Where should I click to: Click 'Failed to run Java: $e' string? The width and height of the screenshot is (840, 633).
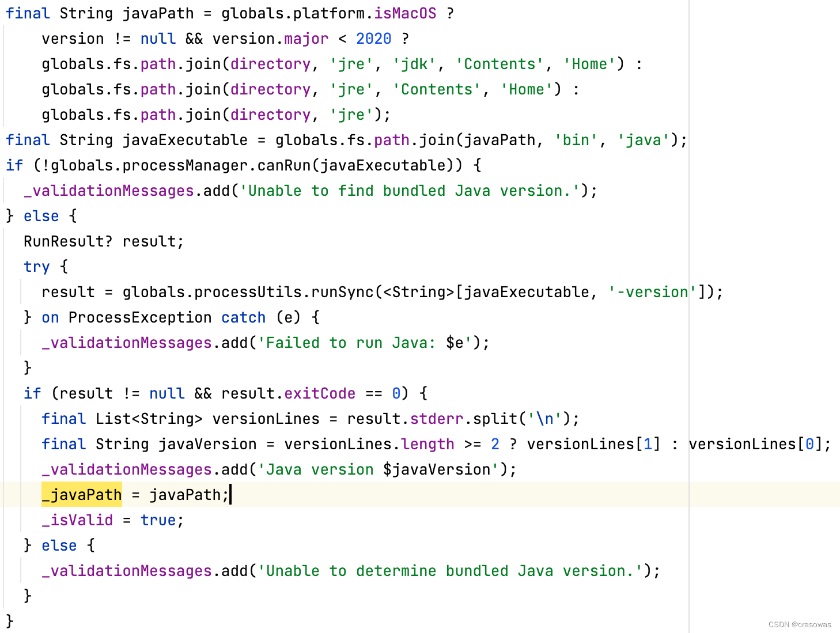click(365, 343)
